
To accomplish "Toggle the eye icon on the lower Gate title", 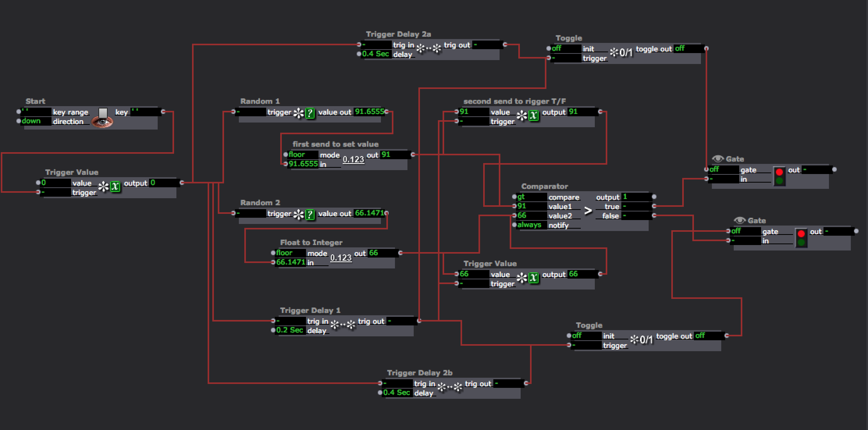I will 740,220.
